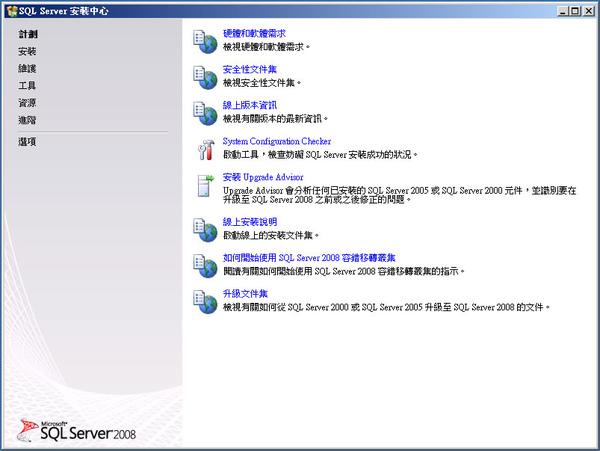The height and width of the screenshot is (451, 600).
Task: Launch System Configuration Checker link
Action: tap(277, 141)
